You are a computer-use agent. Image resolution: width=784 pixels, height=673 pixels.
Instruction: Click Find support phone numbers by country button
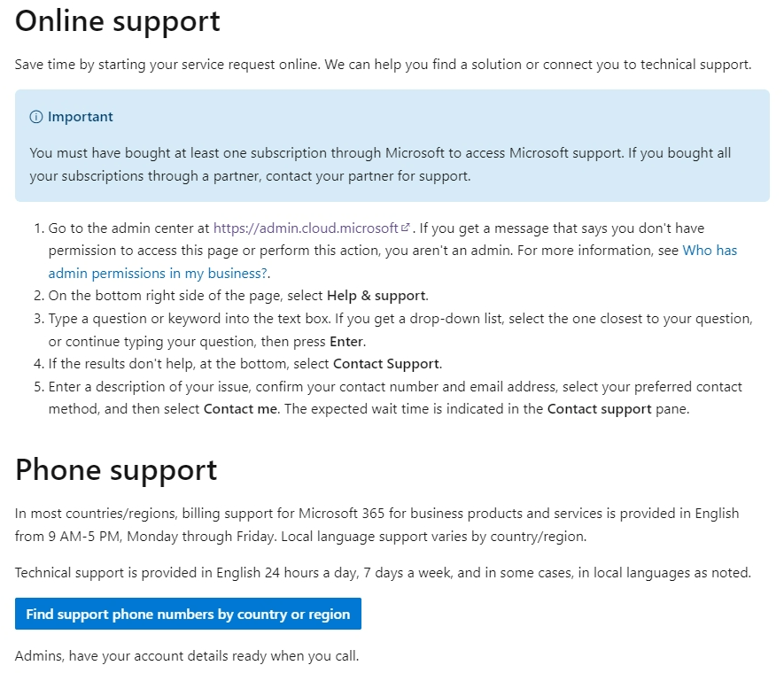(188, 614)
